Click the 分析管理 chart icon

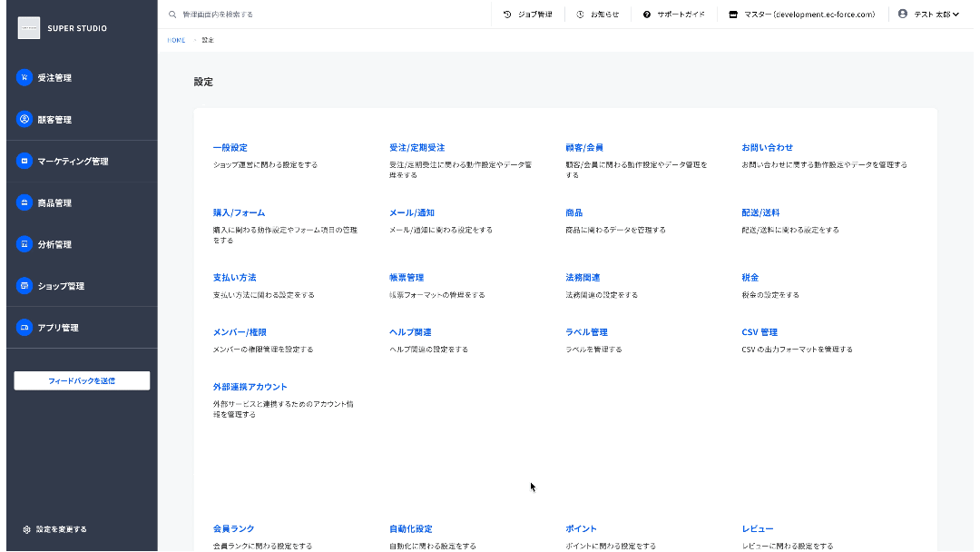pyautogui.click(x=24, y=244)
